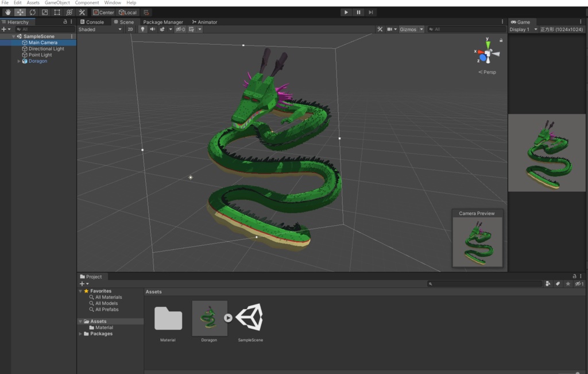Click the Hierarchy search field

[45, 29]
